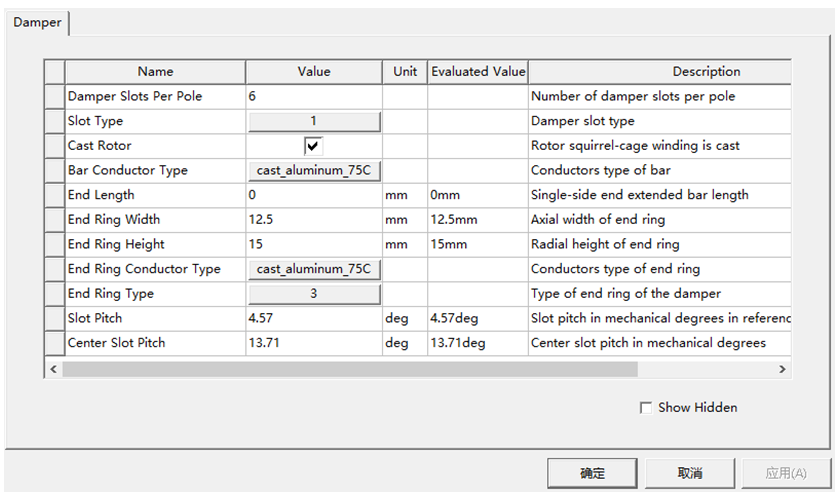Click the mm unit cell of End Ring Width
The image size is (840, 500).
[405, 220]
